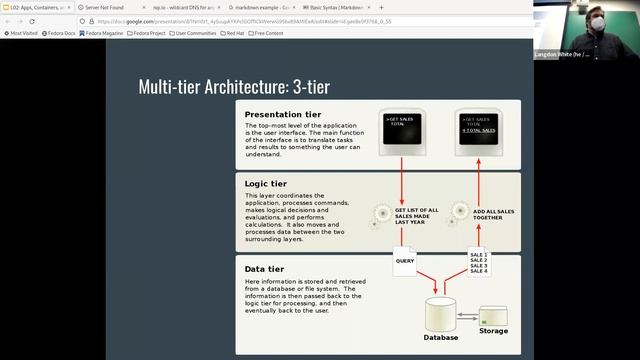Image resolution: width=640 pixels, height=360 pixels.
Task: Switch to the 'Basic Syntax | Markdown' tab
Action: (337, 7)
